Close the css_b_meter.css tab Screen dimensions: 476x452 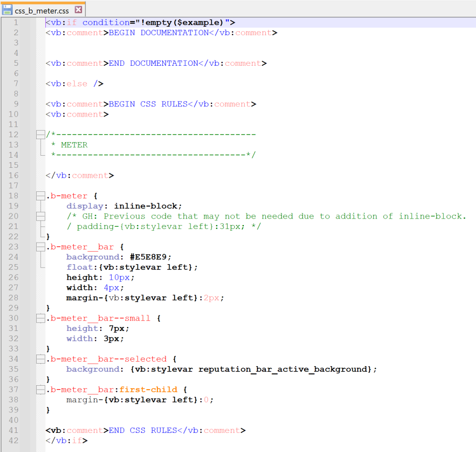click(78, 10)
